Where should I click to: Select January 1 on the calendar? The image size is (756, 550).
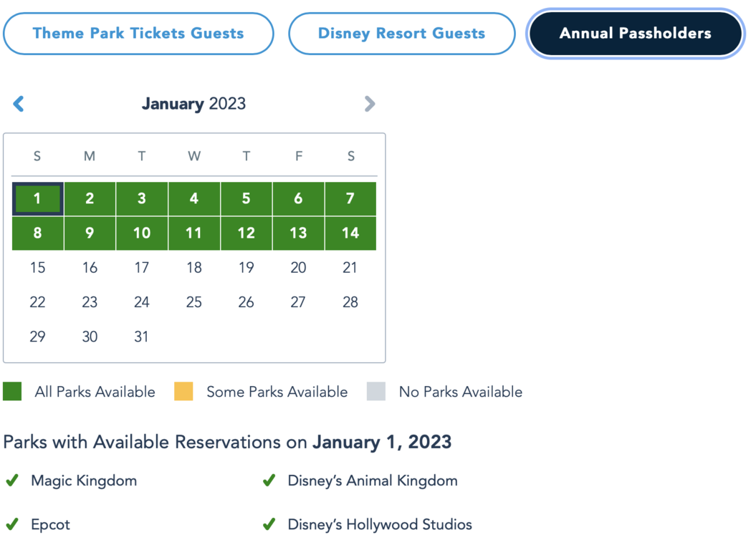click(37, 198)
